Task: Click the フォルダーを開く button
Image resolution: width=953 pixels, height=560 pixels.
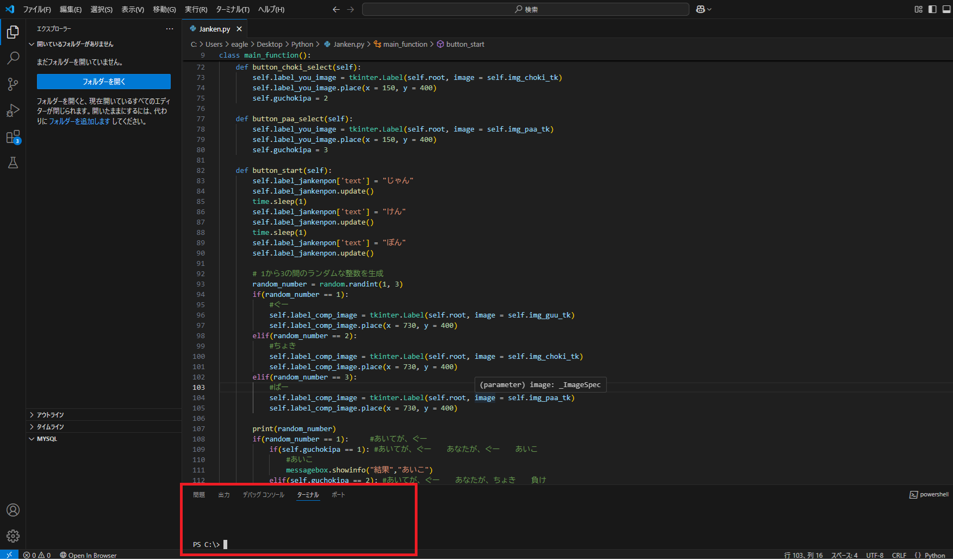Action: [104, 82]
